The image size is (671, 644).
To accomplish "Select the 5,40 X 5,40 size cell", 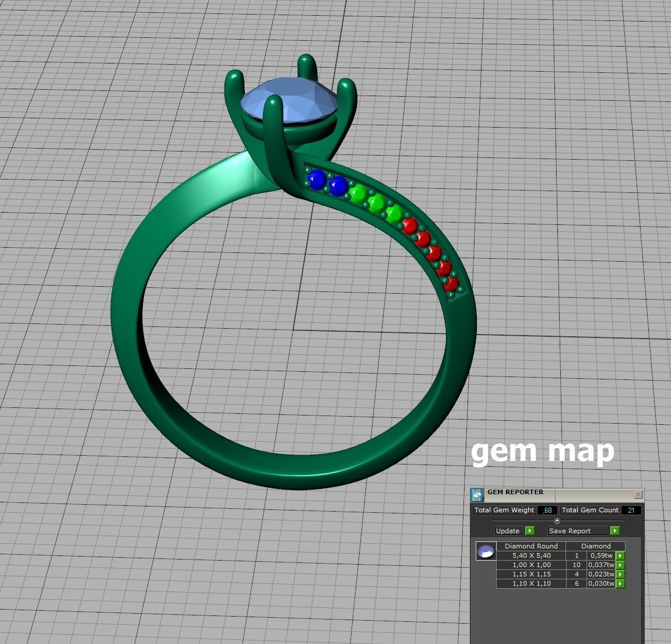I will [x=532, y=555].
